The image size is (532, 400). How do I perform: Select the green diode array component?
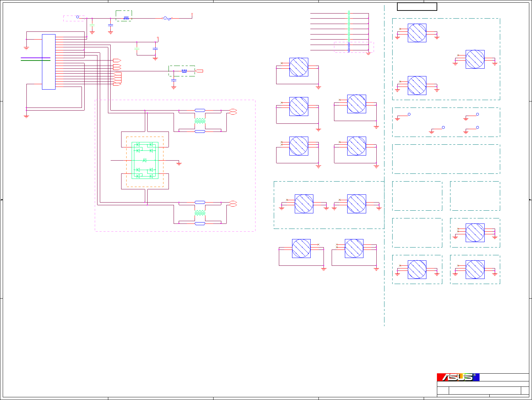click(x=145, y=160)
